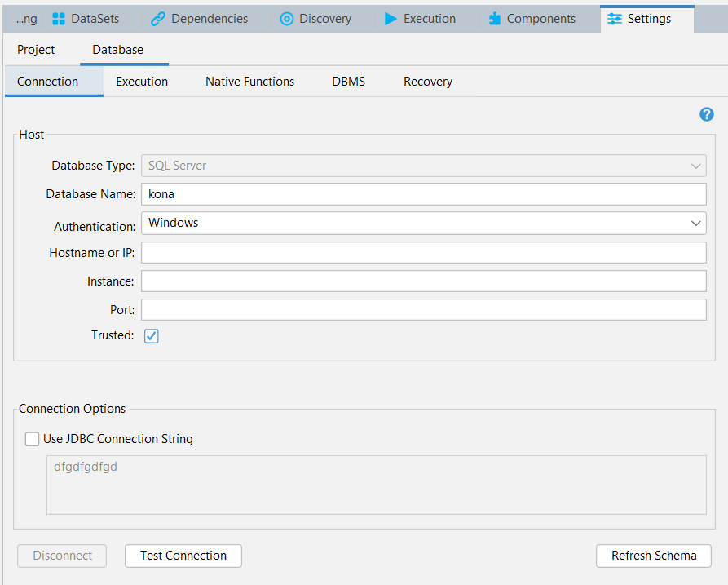Click the Refresh Schema button

(654, 556)
